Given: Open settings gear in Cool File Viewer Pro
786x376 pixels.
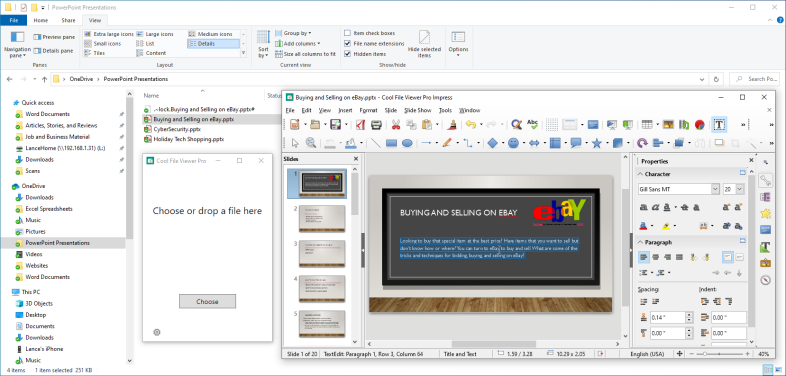Looking at the screenshot, I should (x=157, y=332).
